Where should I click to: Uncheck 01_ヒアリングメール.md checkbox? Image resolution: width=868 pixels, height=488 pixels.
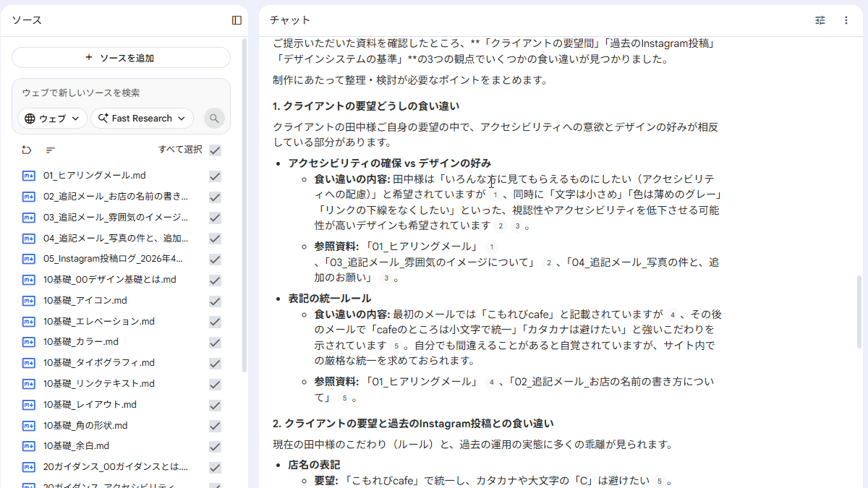pos(215,176)
